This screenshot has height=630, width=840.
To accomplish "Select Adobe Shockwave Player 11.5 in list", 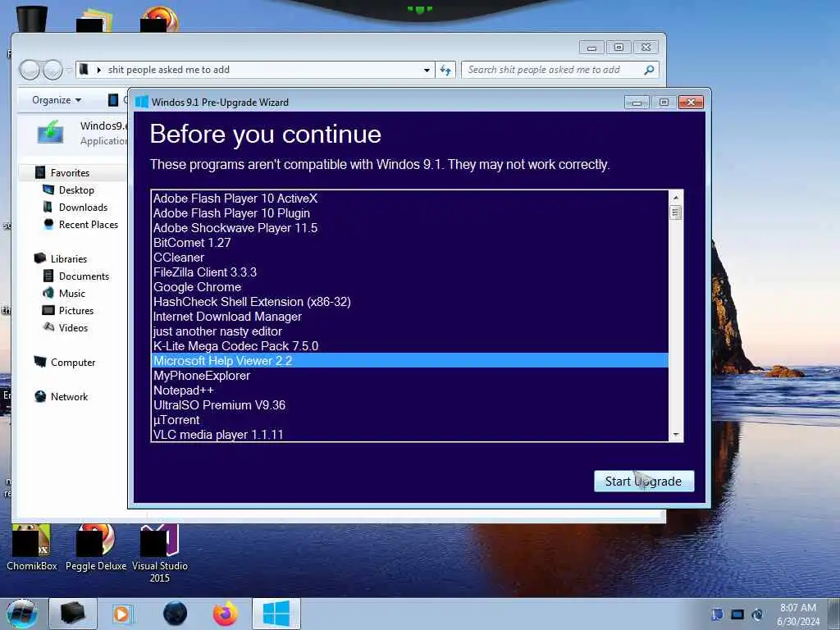I will tap(410, 228).
